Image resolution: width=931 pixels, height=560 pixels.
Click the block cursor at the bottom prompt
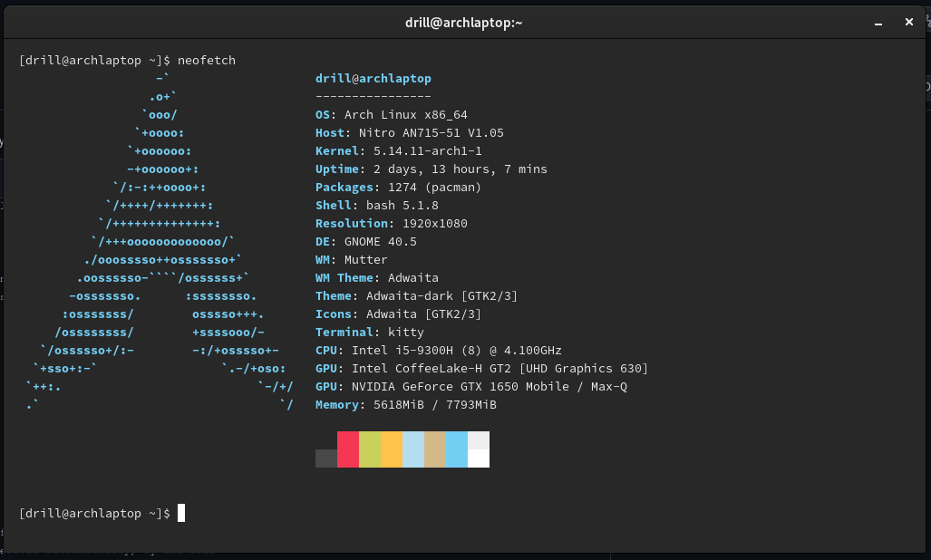pyautogui.click(x=181, y=513)
